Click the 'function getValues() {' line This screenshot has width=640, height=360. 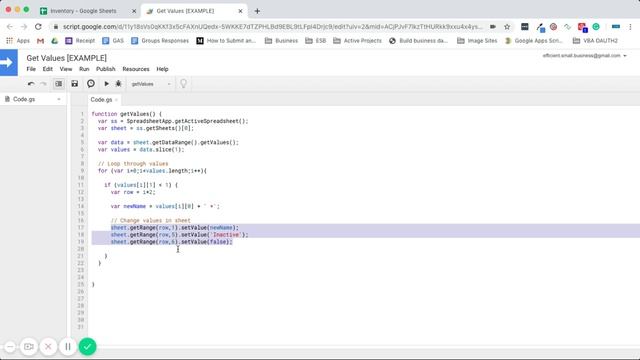(x=127, y=114)
